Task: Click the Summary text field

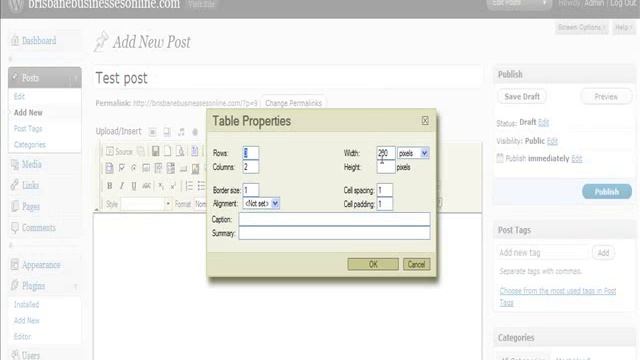Action: pyautogui.click(x=334, y=233)
